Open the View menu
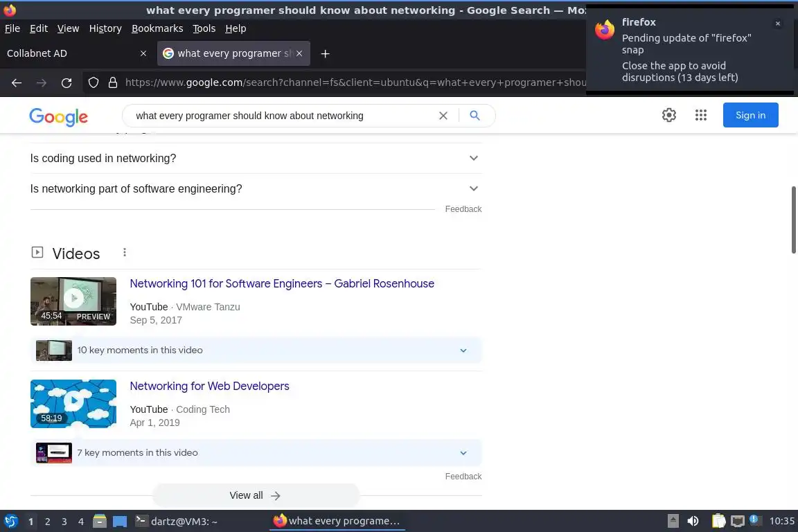Screen dimensions: 798x532 [68, 28]
